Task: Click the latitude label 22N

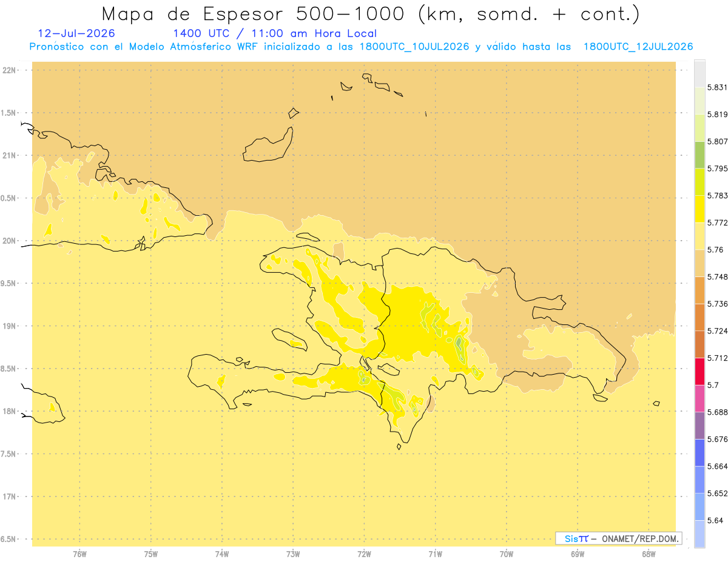Action: [x=10, y=70]
